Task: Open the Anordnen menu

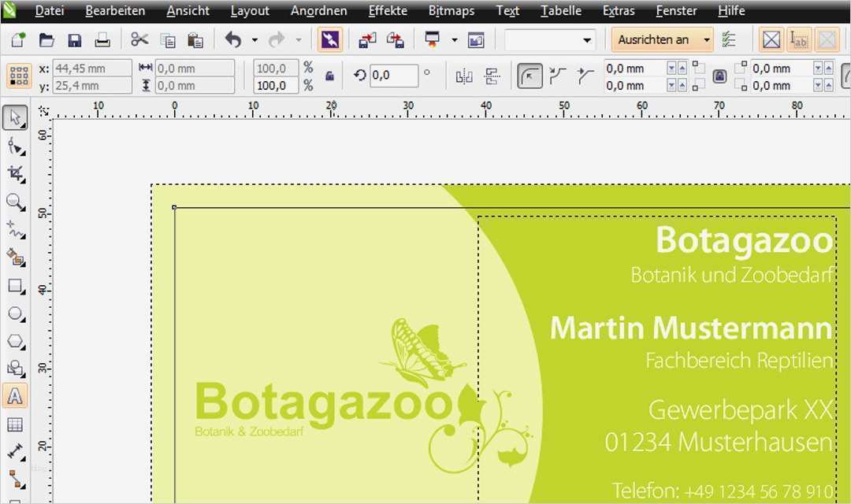Action: [x=318, y=10]
